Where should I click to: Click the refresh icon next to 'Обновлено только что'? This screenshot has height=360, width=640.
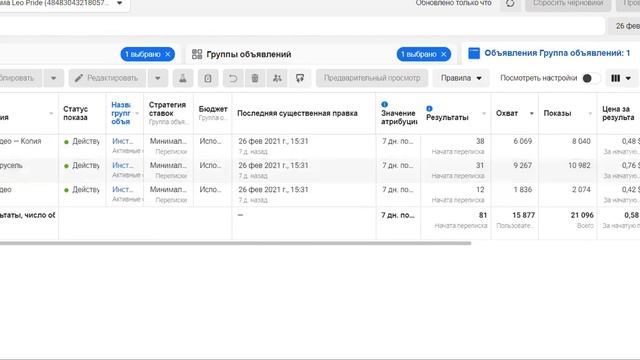pos(510,3)
